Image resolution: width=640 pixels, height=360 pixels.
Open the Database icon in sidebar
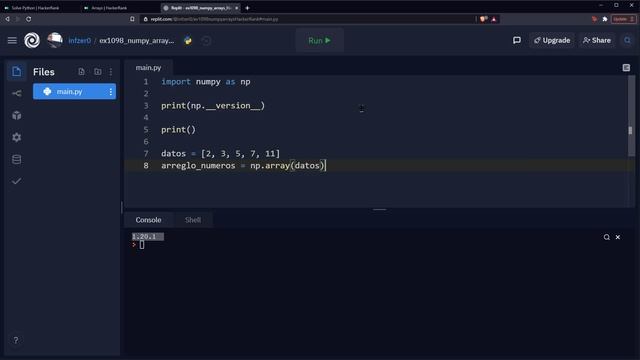pos(17,159)
